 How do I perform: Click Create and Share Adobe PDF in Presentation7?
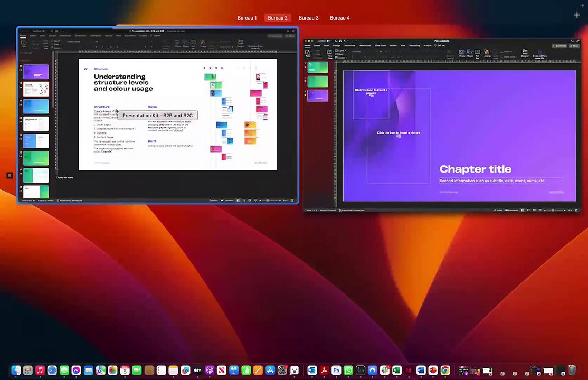539,54
